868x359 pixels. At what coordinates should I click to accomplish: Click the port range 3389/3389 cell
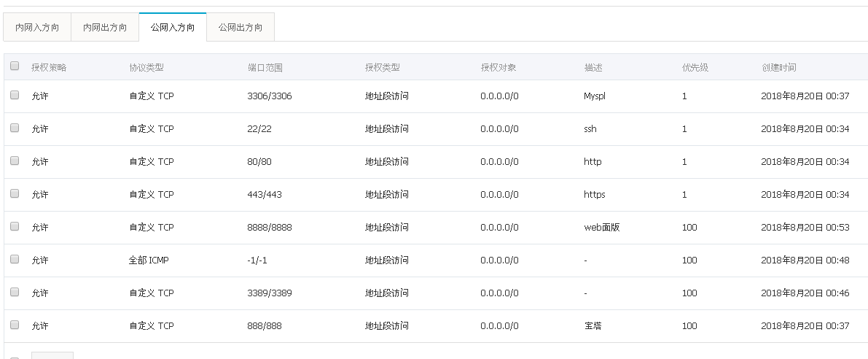pyautogui.click(x=270, y=293)
